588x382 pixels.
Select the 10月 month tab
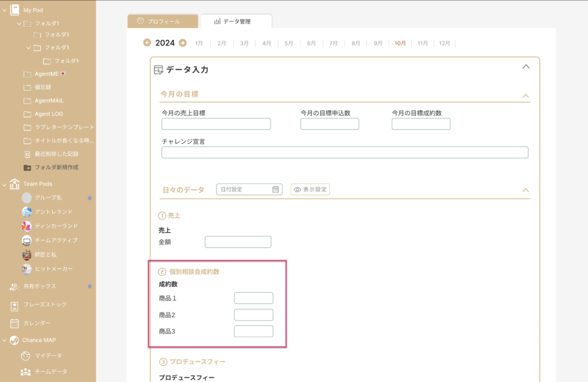point(400,43)
